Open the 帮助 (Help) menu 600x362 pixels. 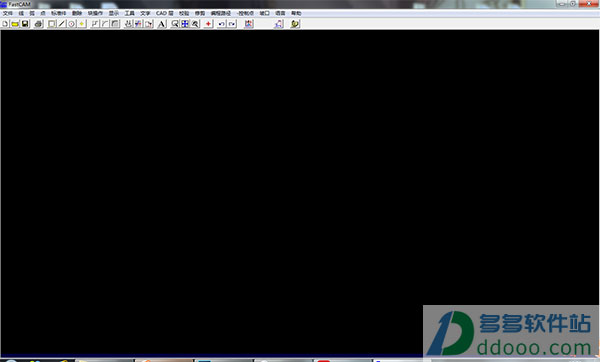tap(296, 13)
